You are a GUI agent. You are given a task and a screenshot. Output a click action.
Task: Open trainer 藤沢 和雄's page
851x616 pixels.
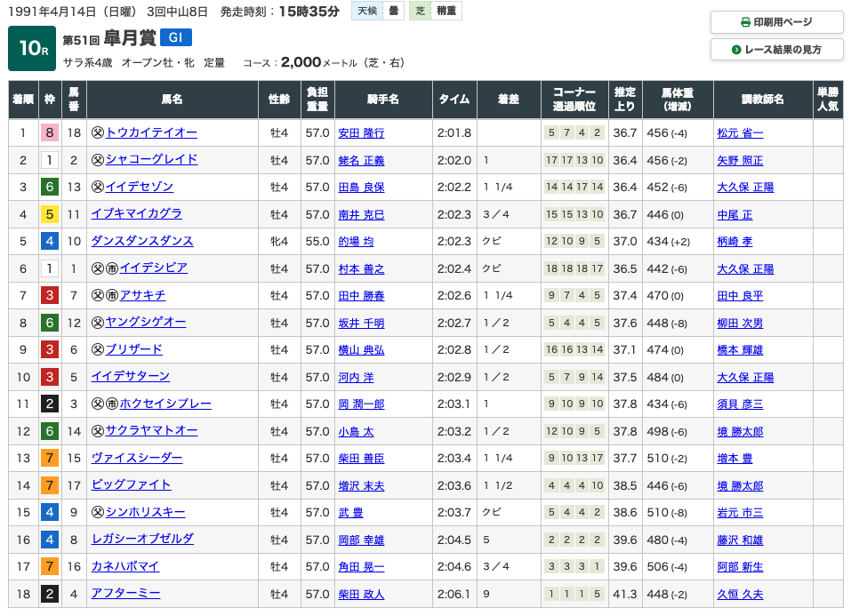(740, 540)
